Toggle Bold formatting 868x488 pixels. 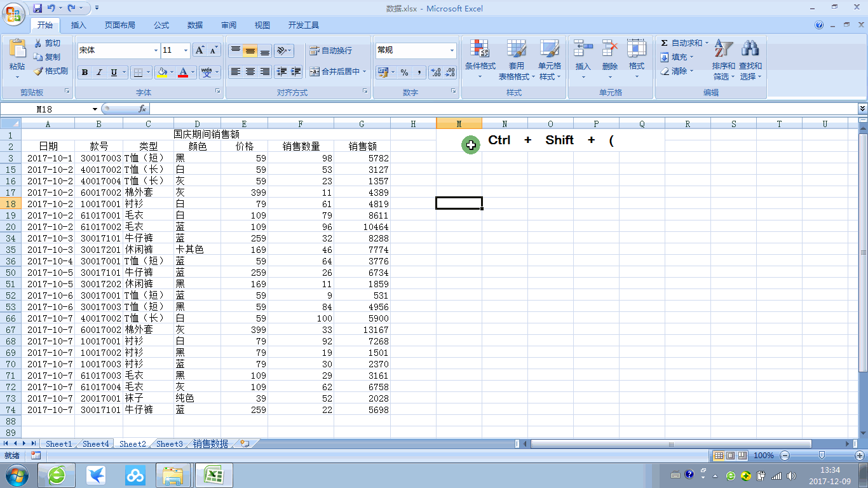[85, 72]
